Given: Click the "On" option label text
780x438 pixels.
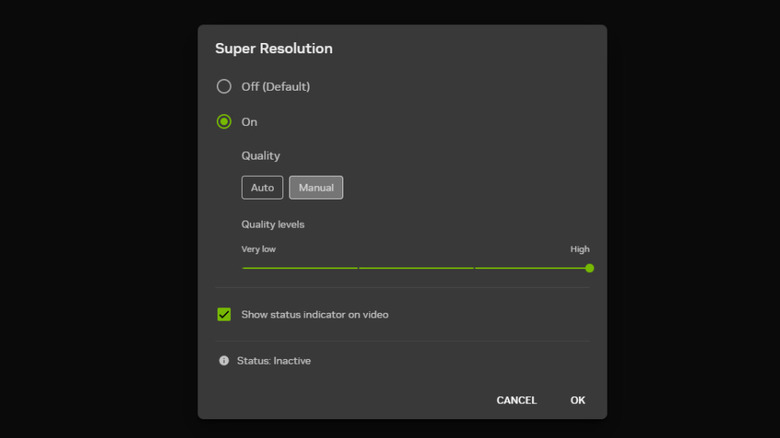Looking at the screenshot, I should [249, 122].
